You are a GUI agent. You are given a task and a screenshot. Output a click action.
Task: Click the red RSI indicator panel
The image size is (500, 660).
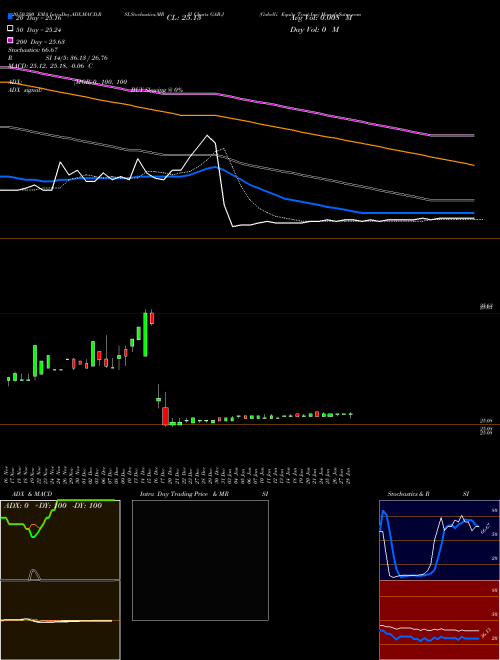click(439, 620)
